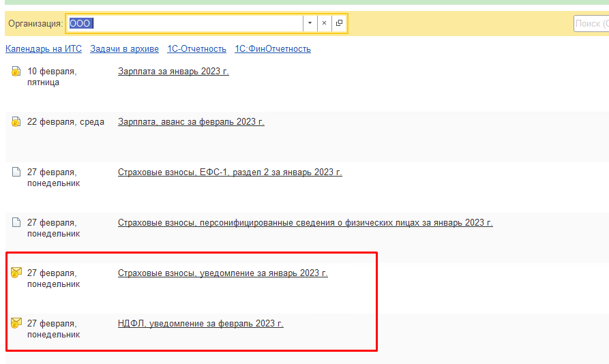The image size is (609, 364).
Task: Open Страховые взносы, уведомление за январь 2023
Action: tap(222, 273)
